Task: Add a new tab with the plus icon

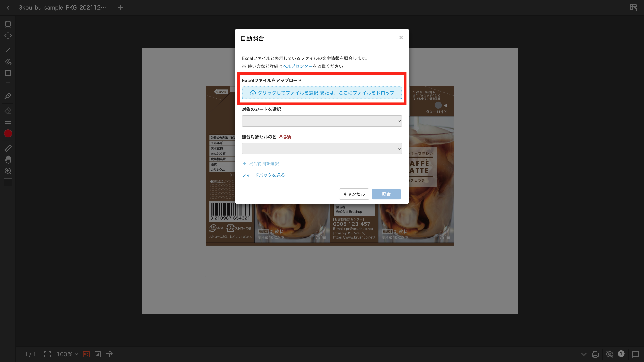Action: pyautogui.click(x=121, y=8)
